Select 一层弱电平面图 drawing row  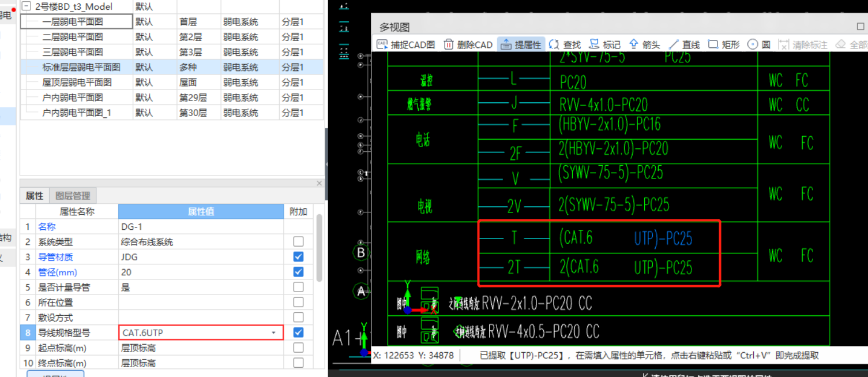click(x=172, y=22)
